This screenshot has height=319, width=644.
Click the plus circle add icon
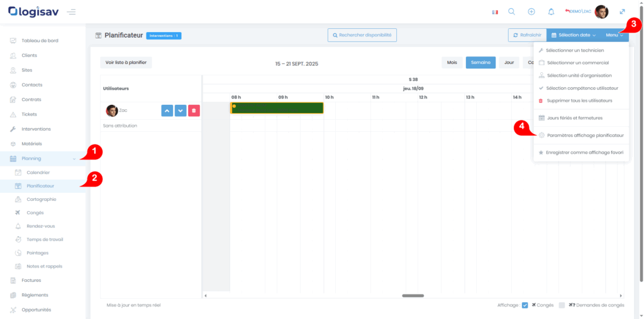click(x=531, y=11)
